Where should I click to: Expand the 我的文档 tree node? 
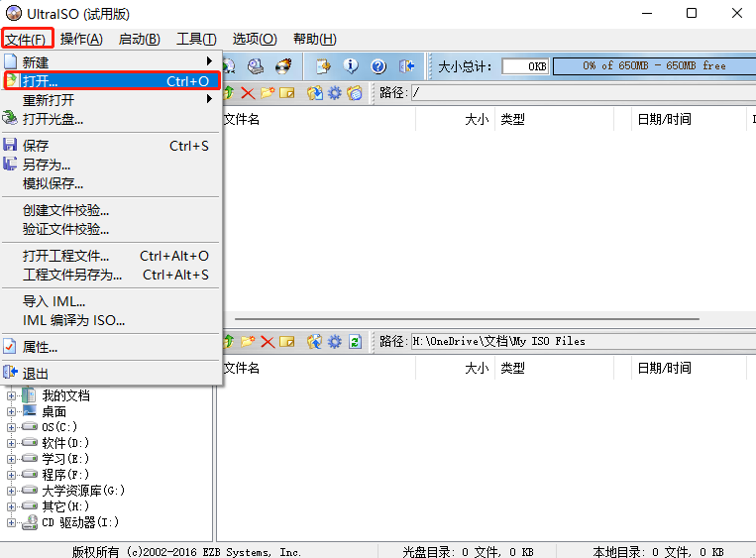(x=11, y=396)
